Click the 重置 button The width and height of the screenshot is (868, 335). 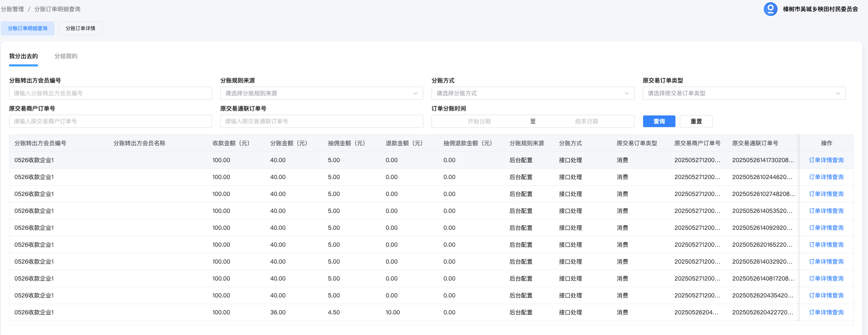click(x=696, y=121)
